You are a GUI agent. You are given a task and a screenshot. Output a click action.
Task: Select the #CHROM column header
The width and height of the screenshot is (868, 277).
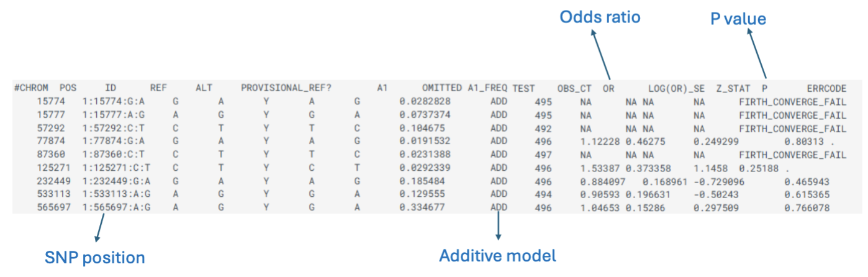32,88
